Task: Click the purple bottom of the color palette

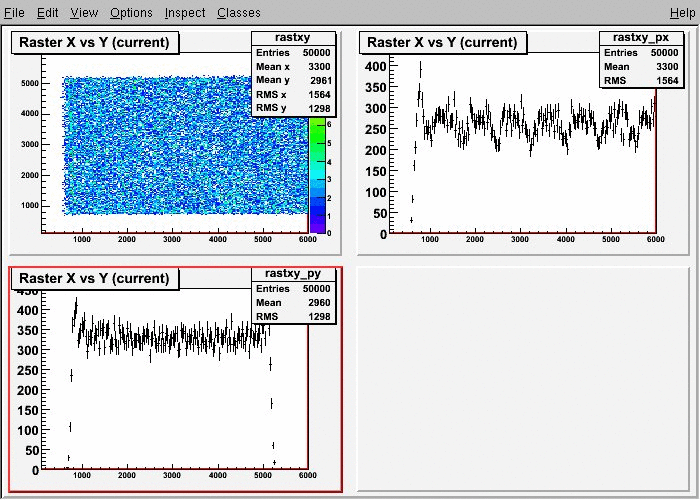Action: [317, 227]
